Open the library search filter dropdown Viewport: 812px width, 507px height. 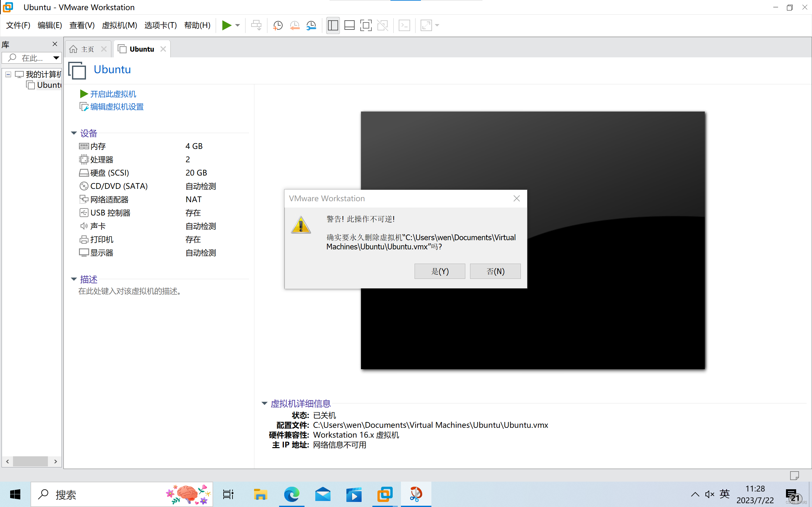click(x=56, y=58)
